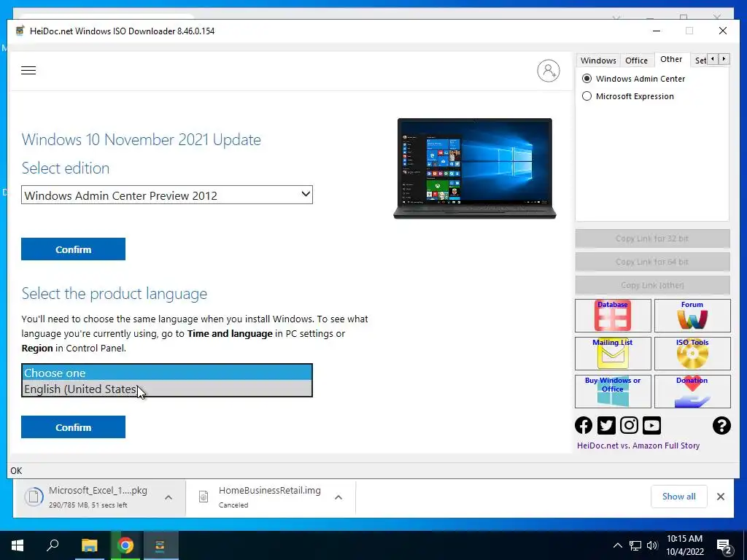Image resolution: width=747 pixels, height=560 pixels.
Task: Confirm the selected edition
Action: 73,249
